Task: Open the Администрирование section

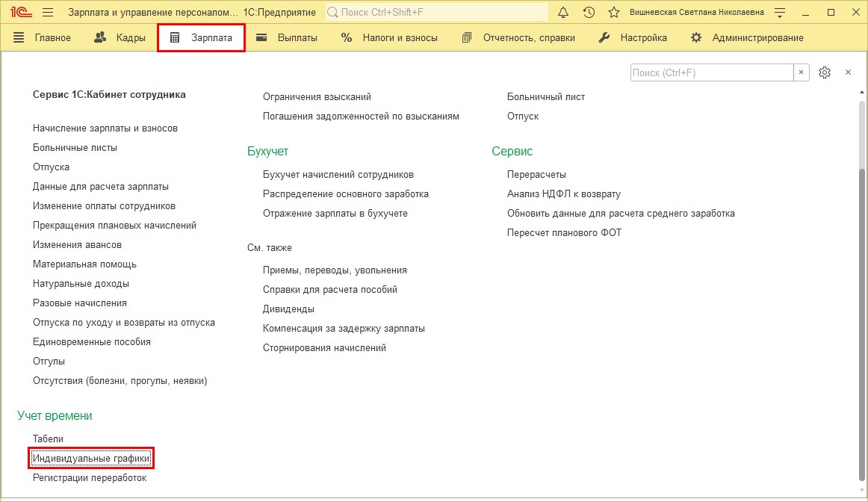Action: coord(747,37)
